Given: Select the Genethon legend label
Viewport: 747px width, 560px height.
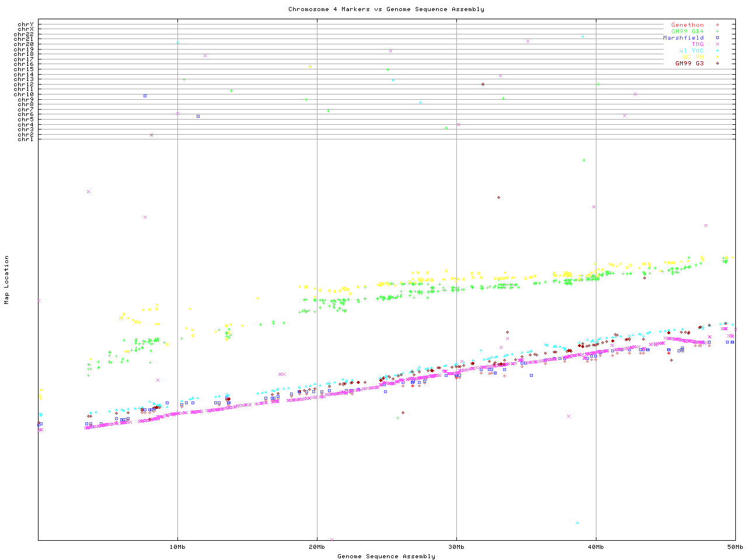Looking at the screenshot, I should pyautogui.click(x=687, y=25).
